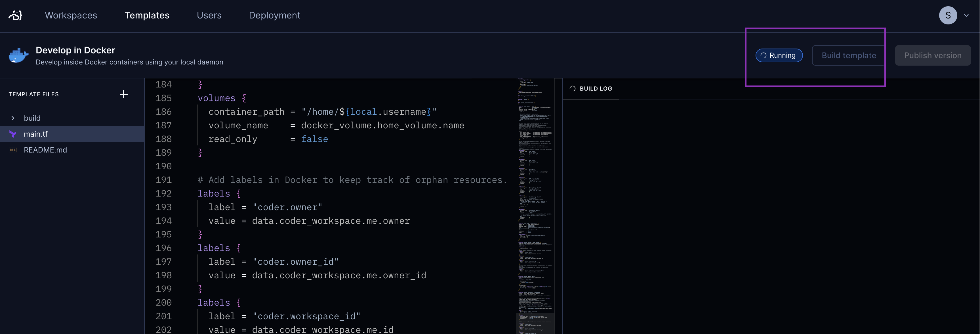The height and width of the screenshot is (334, 980).
Task: Add a new template file with plus icon
Action: pos(124,94)
